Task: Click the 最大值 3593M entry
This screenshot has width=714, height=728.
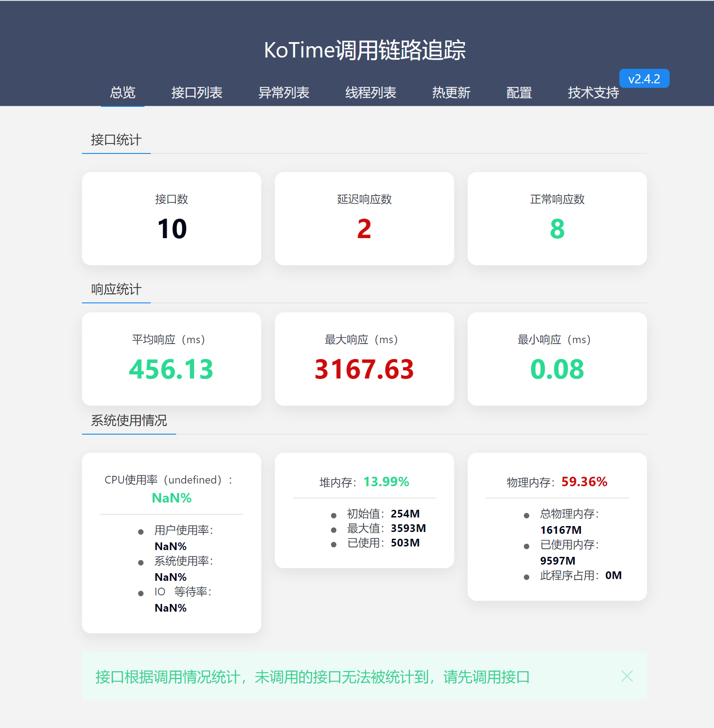Action: coord(386,528)
